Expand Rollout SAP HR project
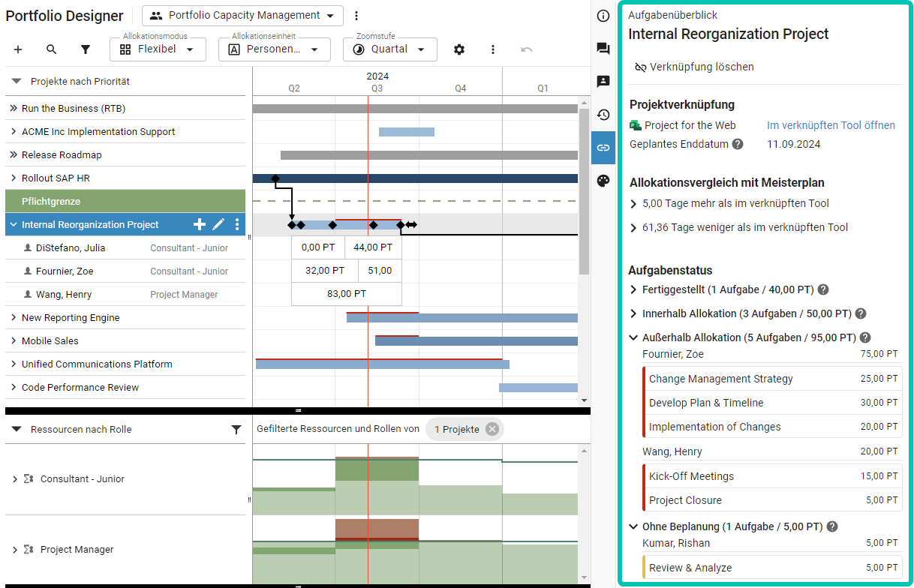 [14, 178]
